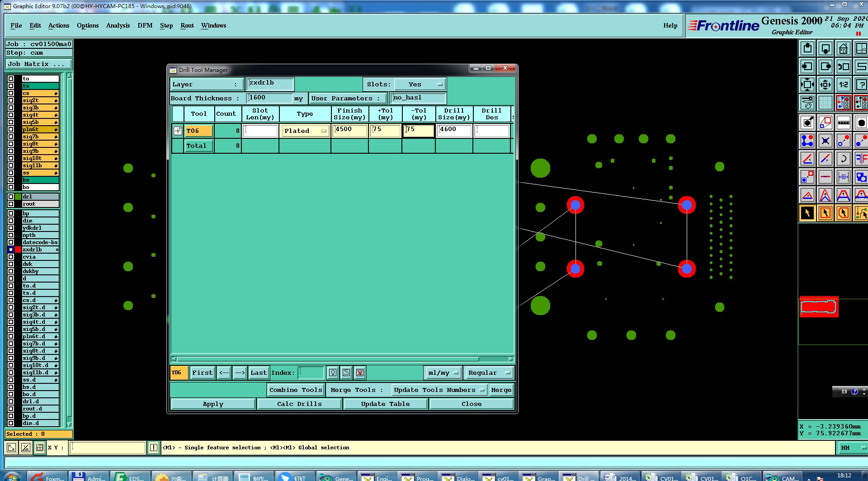Screen dimensions: 868x481
Task: Toggle checkbox for layer zxdrlb
Action: pyautogui.click(x=11, y=250)
